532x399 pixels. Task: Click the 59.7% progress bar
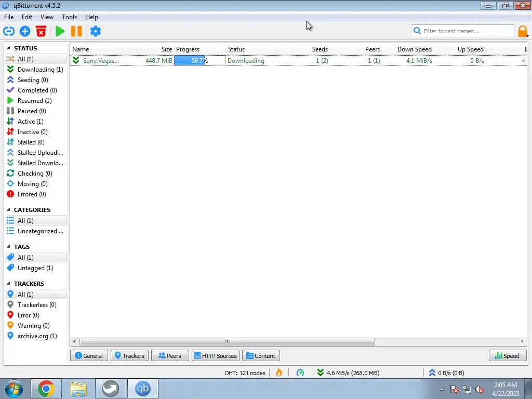tap(199, 60)
